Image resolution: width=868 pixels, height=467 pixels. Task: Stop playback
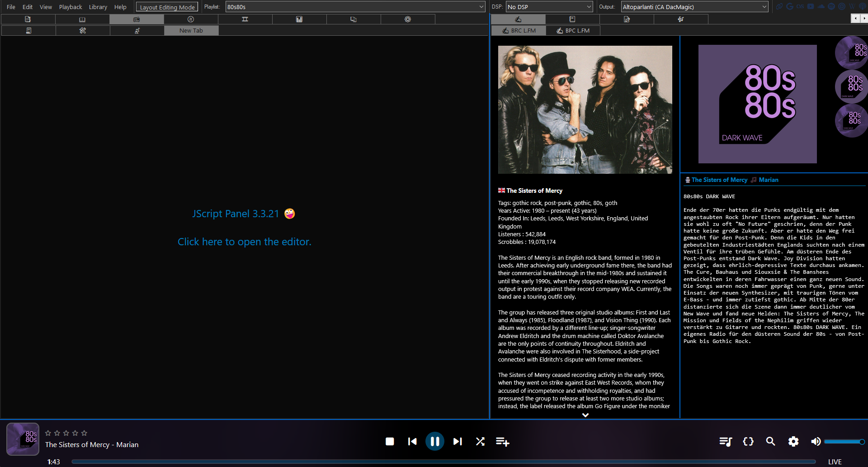(x=390, y=441)
